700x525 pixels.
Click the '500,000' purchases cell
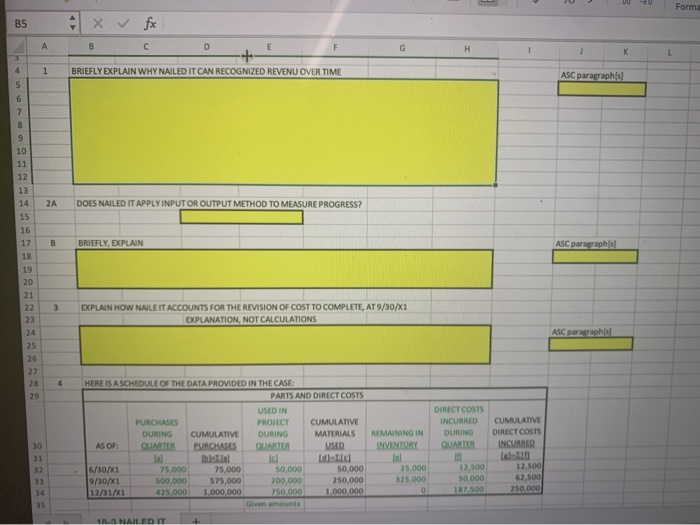(171, 481)
